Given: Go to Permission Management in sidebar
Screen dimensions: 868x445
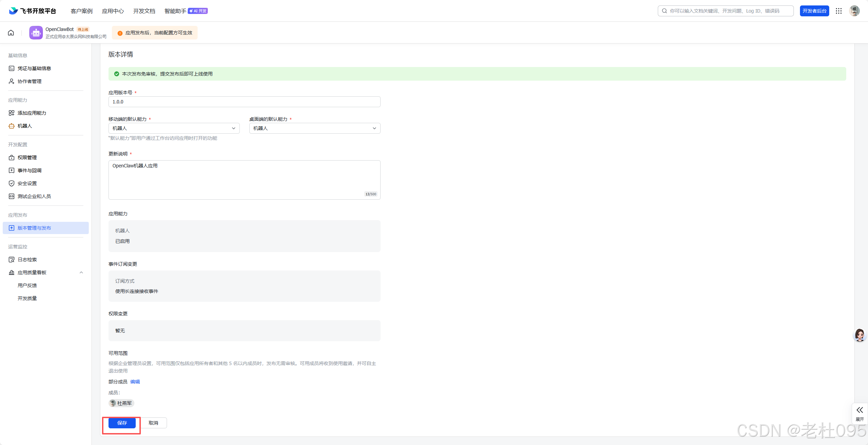Looking at the screenshot, I should pyautogui.click(x=27, y=158).
